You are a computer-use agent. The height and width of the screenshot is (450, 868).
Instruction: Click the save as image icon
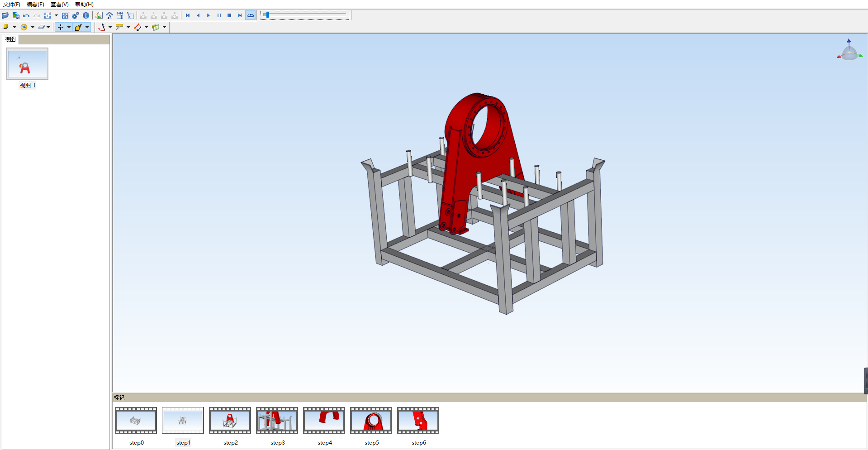(16, 15)
